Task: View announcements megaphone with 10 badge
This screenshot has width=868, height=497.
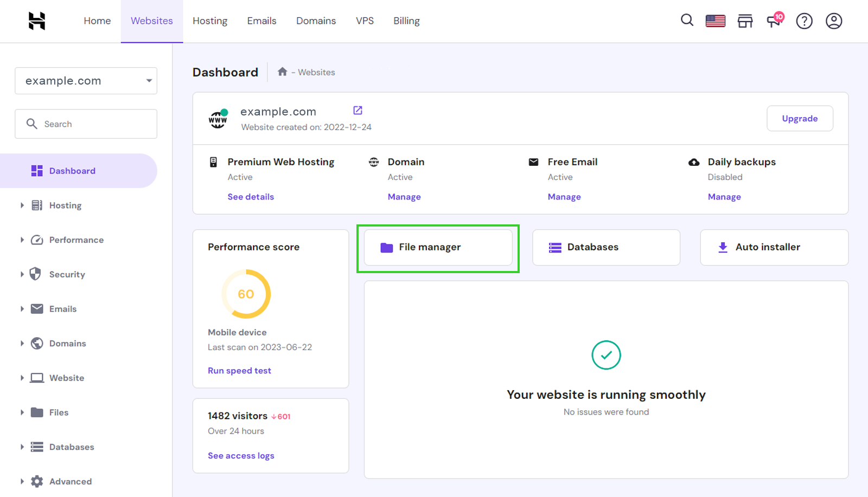Action: [x=775, y=20]
